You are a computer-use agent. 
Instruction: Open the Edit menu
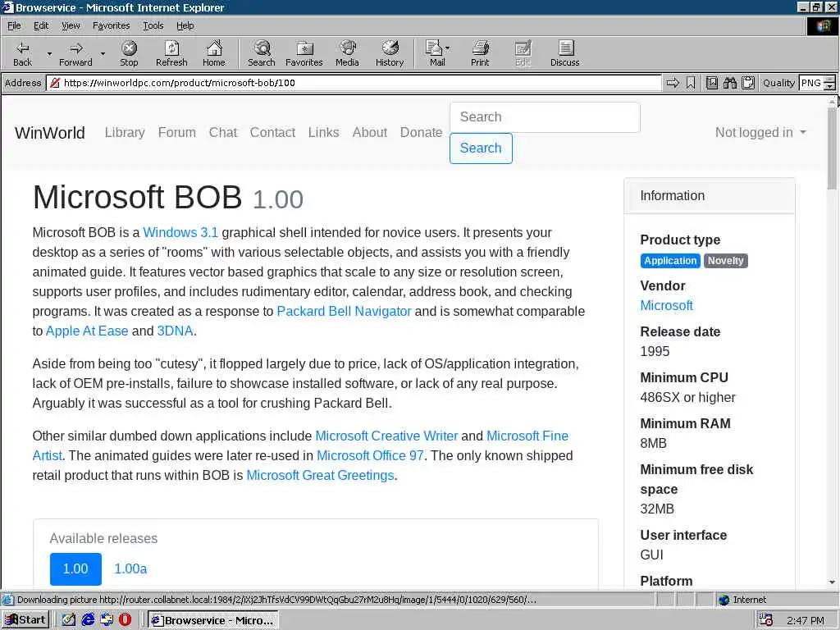[41, 25]
